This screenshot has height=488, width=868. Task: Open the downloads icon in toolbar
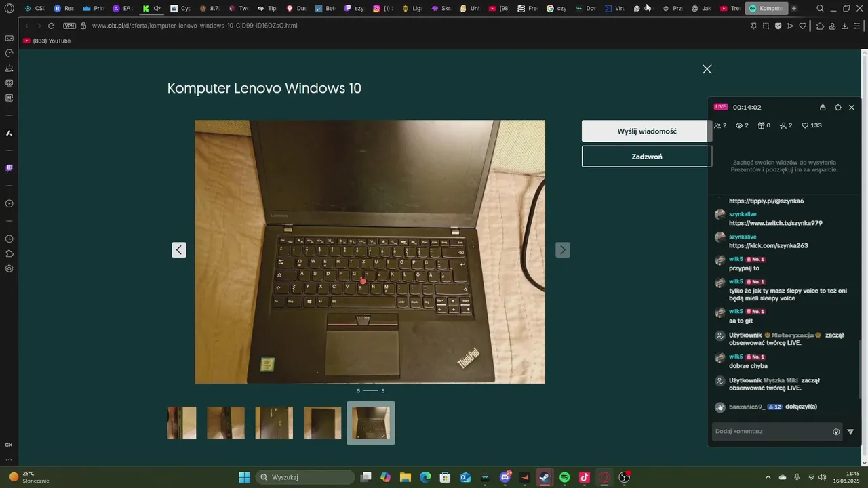click(844, 26)
